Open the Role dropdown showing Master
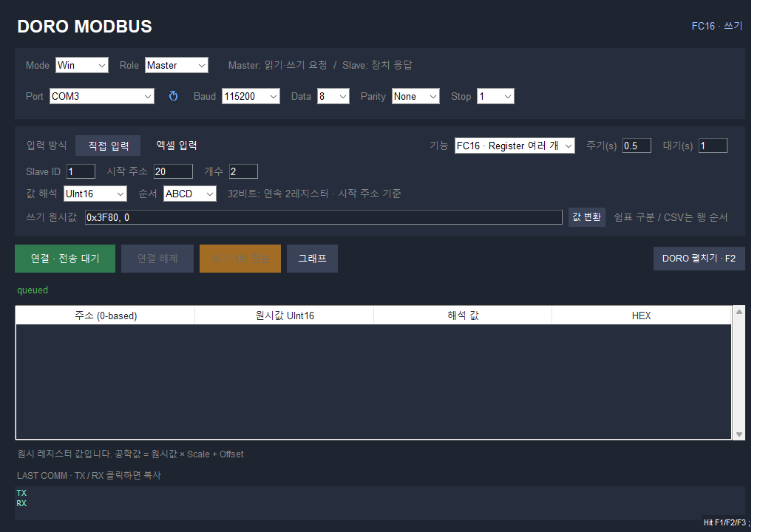Screen dimensions: 760x532 (177, 66)
